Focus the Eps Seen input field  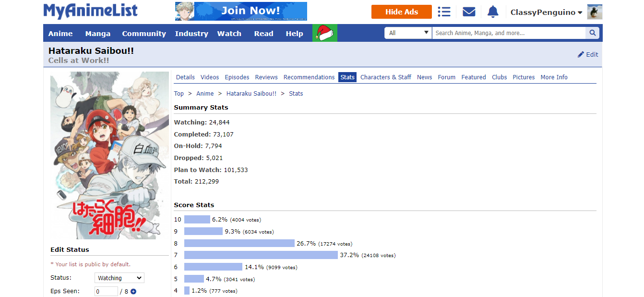pos(106,291)
